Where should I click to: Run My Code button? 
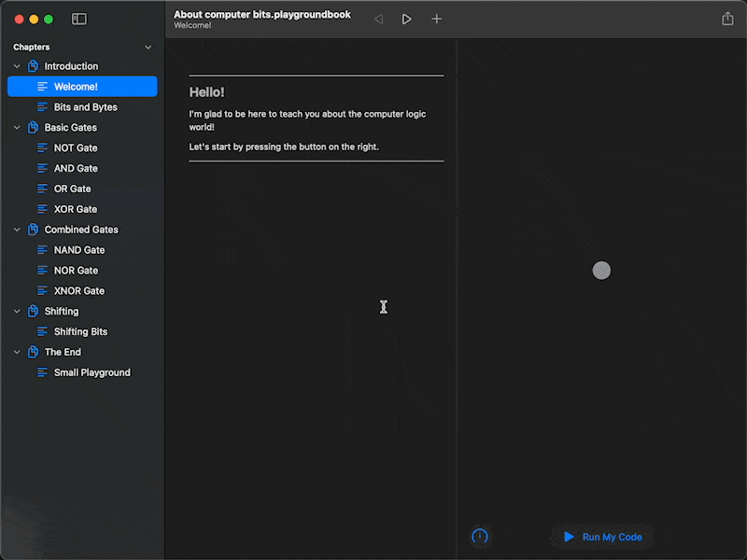tap(602, 537)
